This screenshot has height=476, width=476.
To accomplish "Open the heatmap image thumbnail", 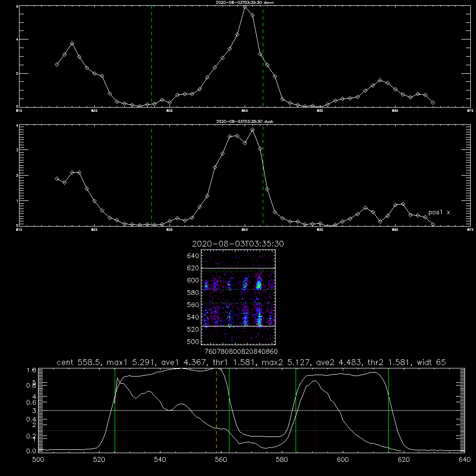I will [238, 297].
